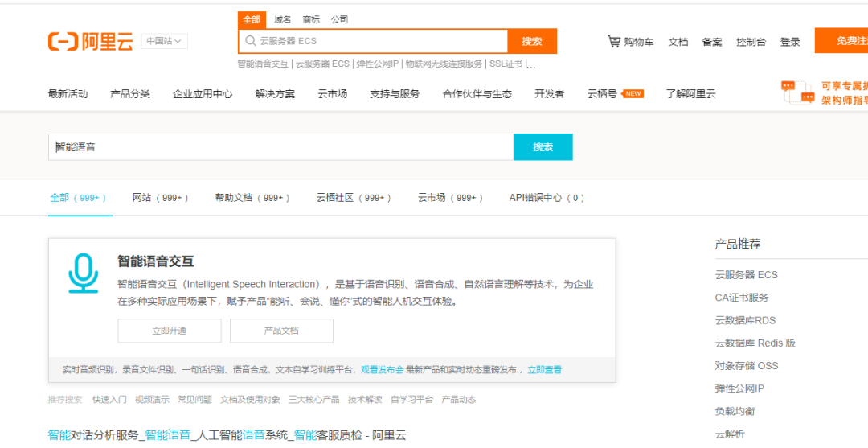Click the 常见问题 suggested search
Image resolution: width=868 pixels, height=448 pixels.
coord(194,400)
